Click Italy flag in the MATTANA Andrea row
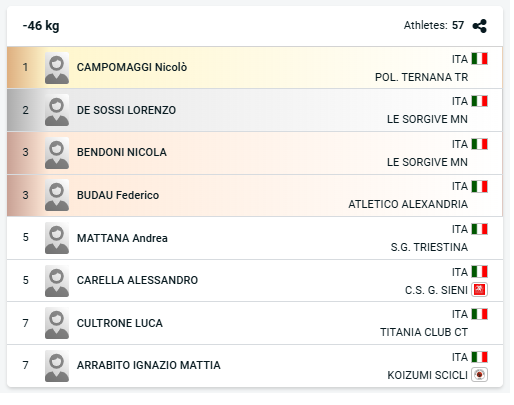514x405 pixels. tap(479, 229)
